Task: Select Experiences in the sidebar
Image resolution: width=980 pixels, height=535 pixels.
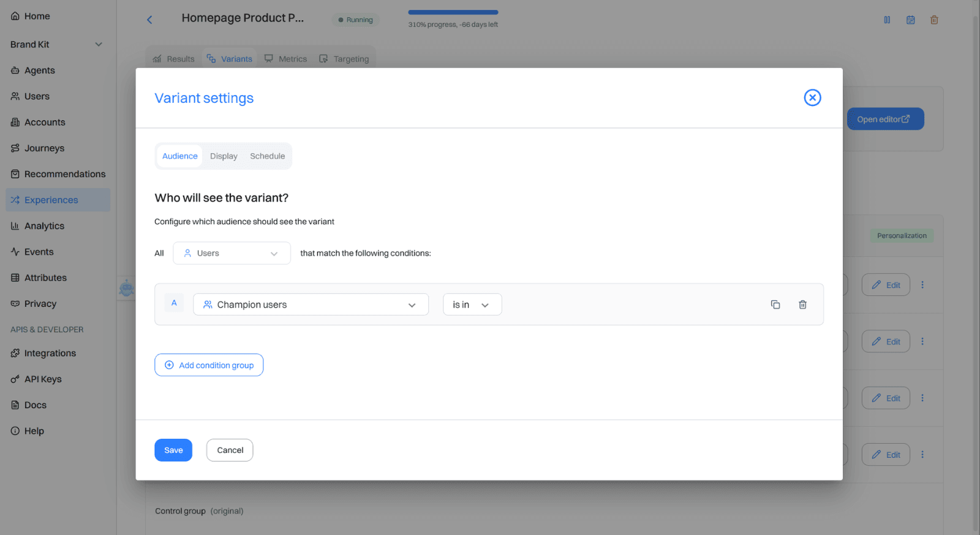Action: (x=58, y=200)
